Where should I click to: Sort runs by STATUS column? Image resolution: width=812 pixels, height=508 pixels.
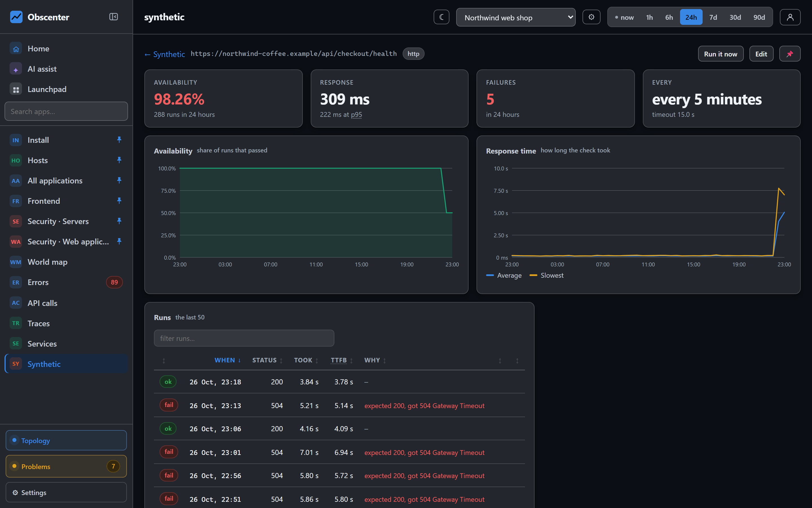click(x=267, y=360)
